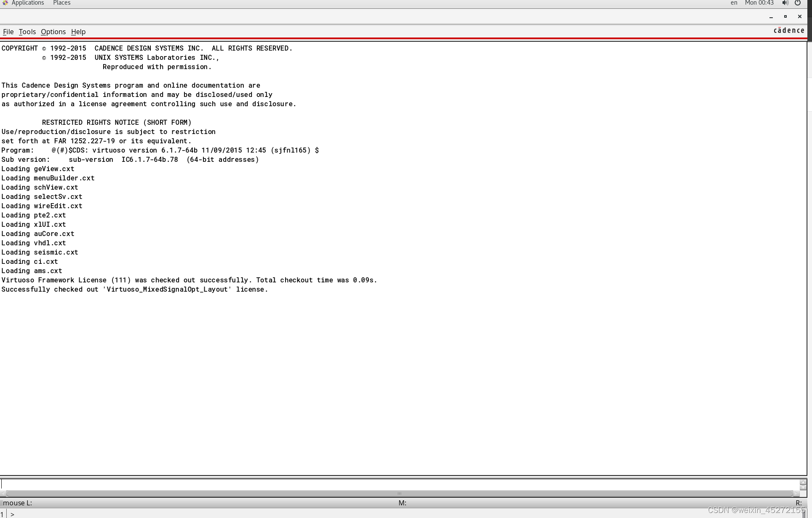Click the status bar grip handle before 'mouse L:'
Image resolution: width=812 pixels, height=518 pixels.
point(1,503)
